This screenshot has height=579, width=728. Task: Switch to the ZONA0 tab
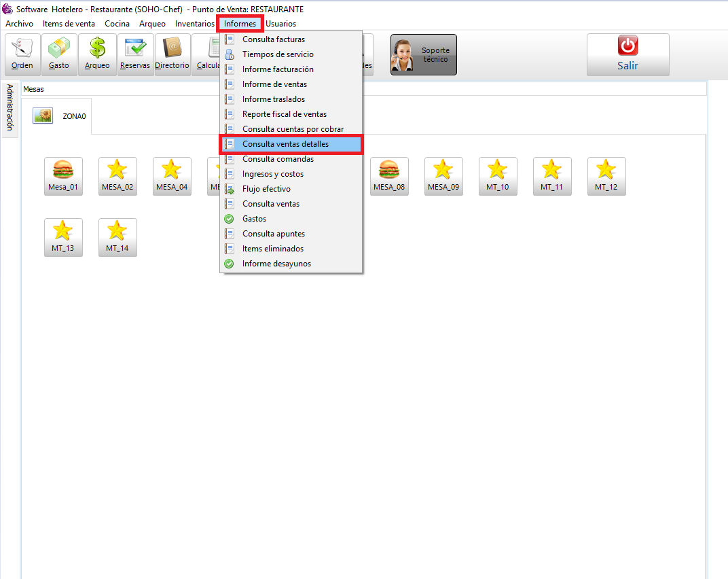(x=62, y=116)
